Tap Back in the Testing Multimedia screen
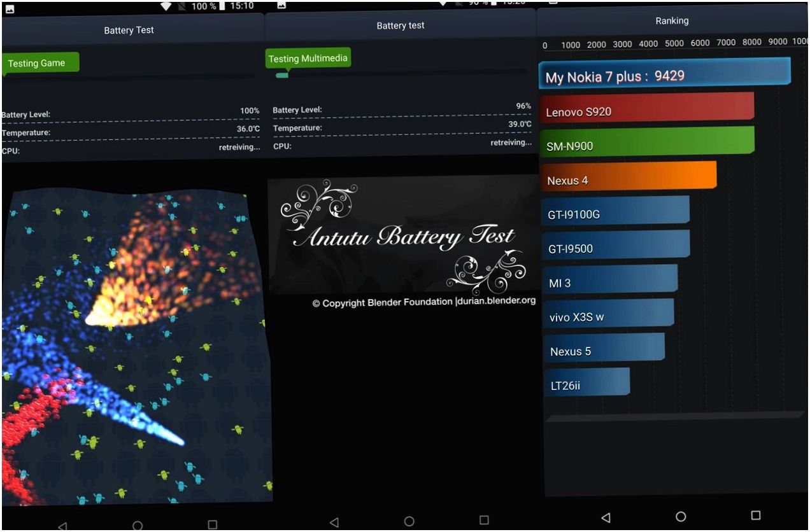The image size is (810, 532). point(334,522)
